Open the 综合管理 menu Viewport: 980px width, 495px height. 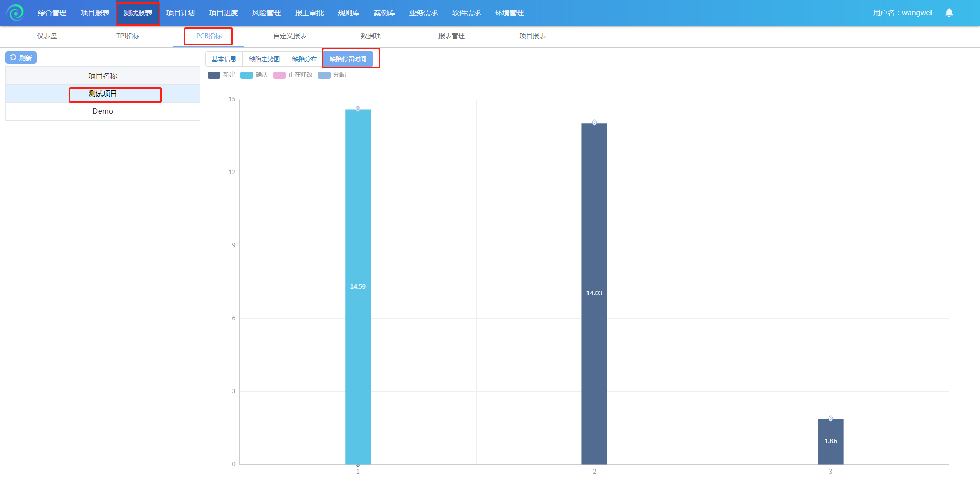(x=52, y=13)
